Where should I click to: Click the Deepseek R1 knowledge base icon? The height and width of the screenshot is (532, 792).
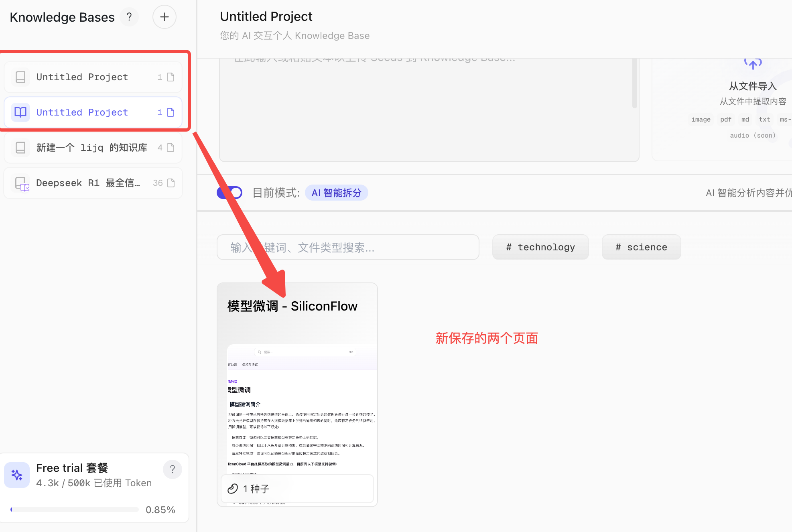[x=22, y=183]
